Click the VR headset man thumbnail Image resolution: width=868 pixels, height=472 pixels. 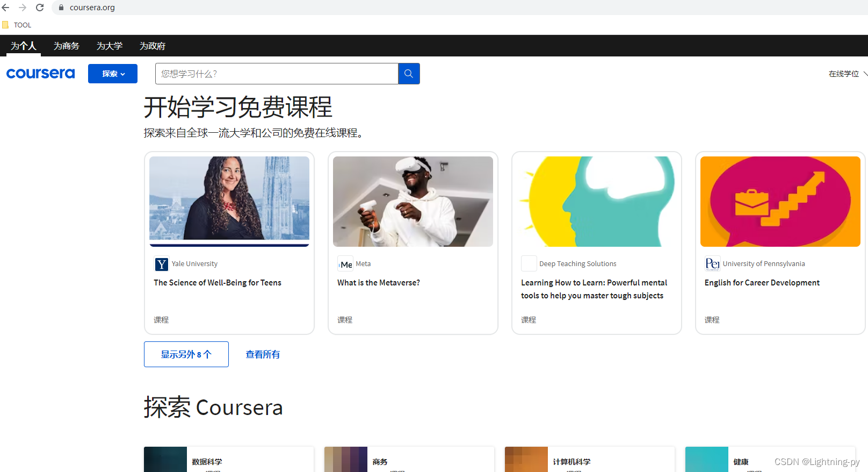click(413, 202)
